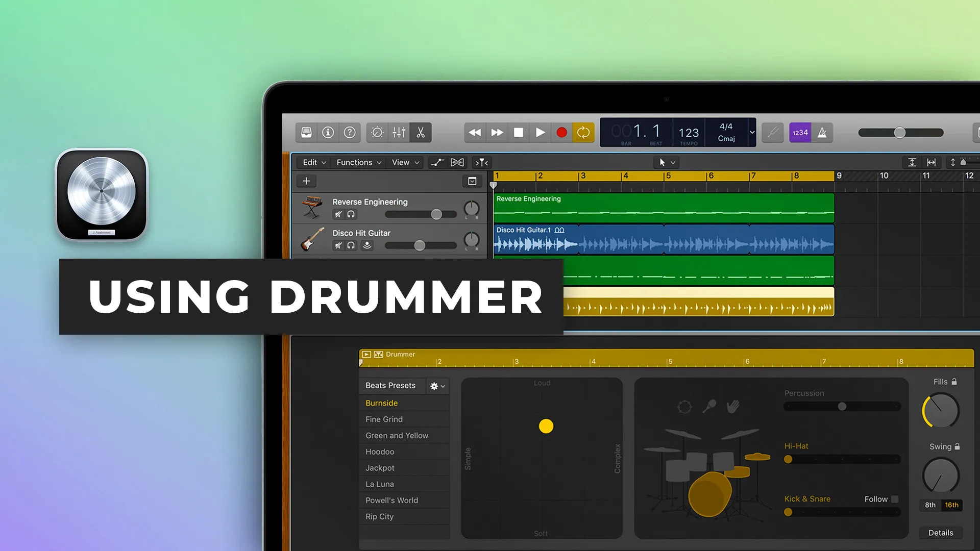Click the vertical auto zoom button
The height and width of the screenshot is (551, 980).
pyautogui.click(x=912, y=162)
